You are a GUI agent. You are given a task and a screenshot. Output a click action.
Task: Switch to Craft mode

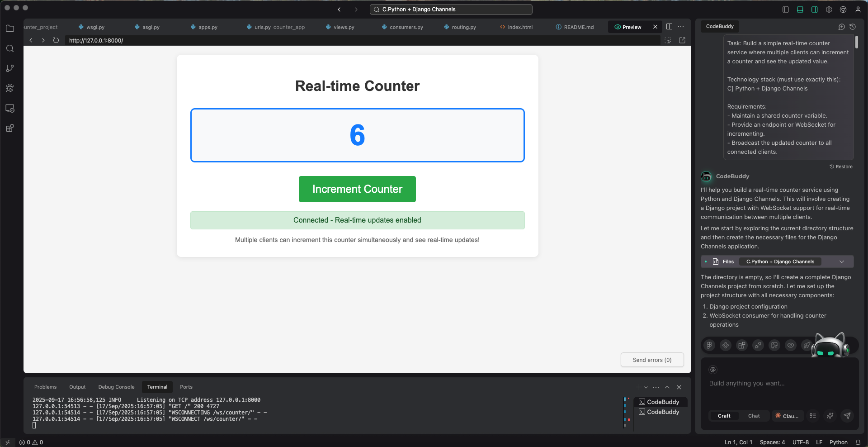pos(724,416)
